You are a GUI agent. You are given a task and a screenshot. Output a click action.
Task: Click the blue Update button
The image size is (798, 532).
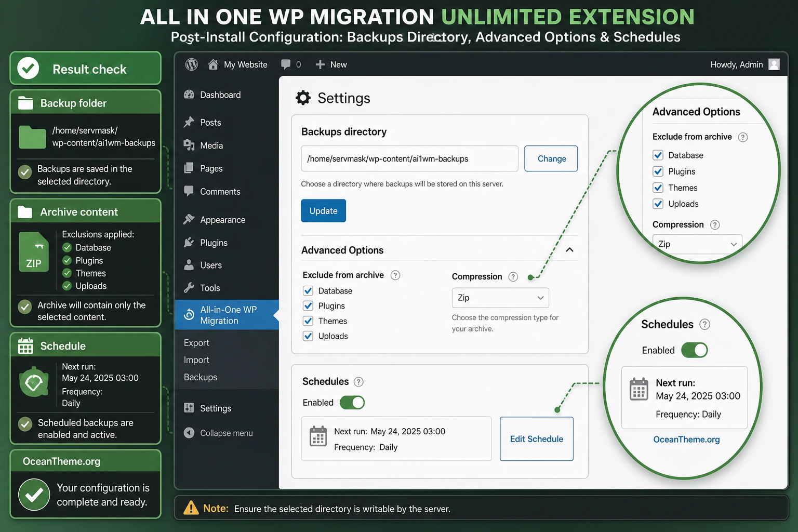[324, 211]
